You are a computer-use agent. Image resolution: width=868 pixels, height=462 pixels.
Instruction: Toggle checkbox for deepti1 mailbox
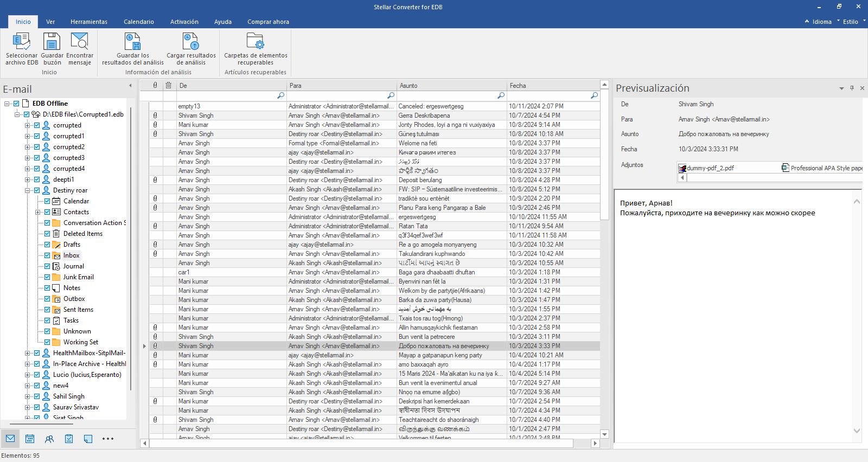coord(37,179)
